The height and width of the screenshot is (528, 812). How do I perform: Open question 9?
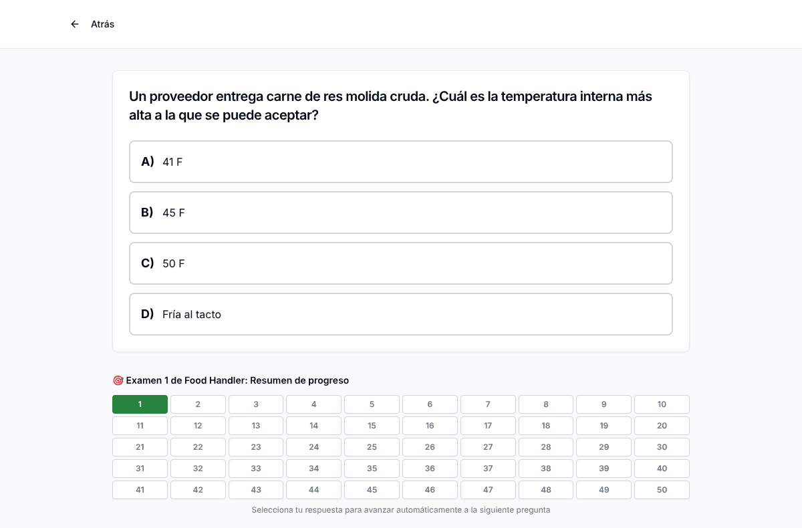[604, 404]
